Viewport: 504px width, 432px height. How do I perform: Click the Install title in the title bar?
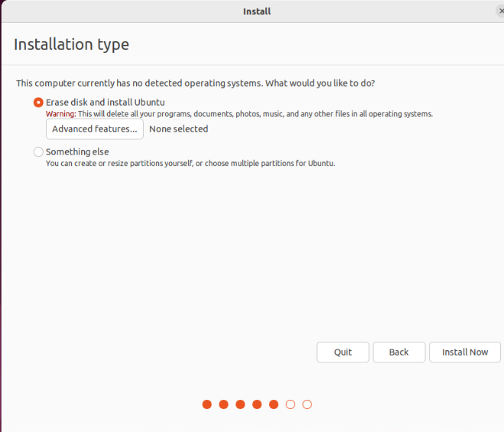pyautogui.click(x=257, y=11)
